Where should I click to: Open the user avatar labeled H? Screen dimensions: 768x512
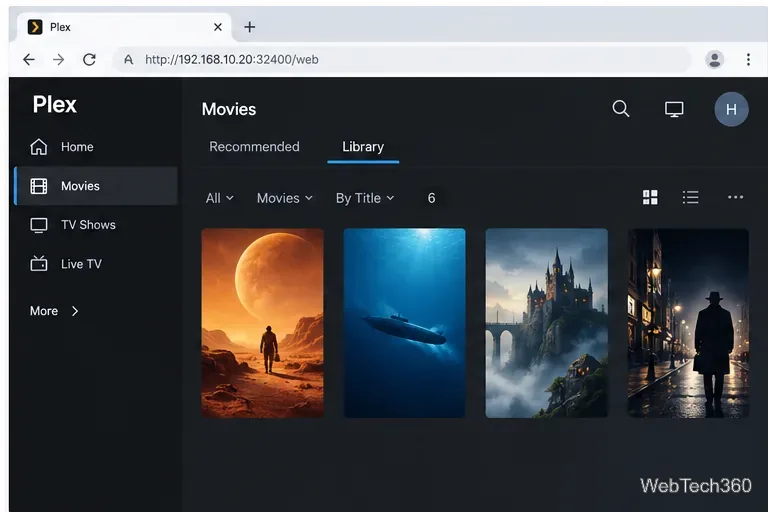point(731,109)
